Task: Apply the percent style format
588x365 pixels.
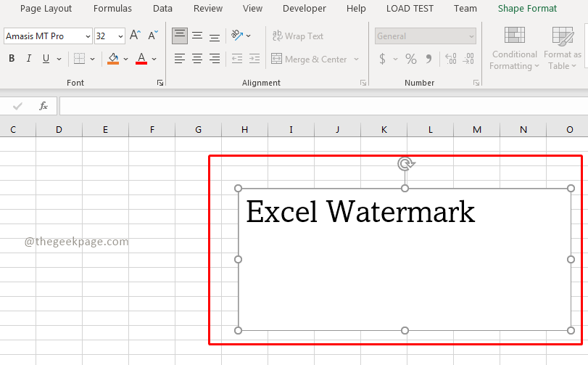Action: click(x=410, y=59)
